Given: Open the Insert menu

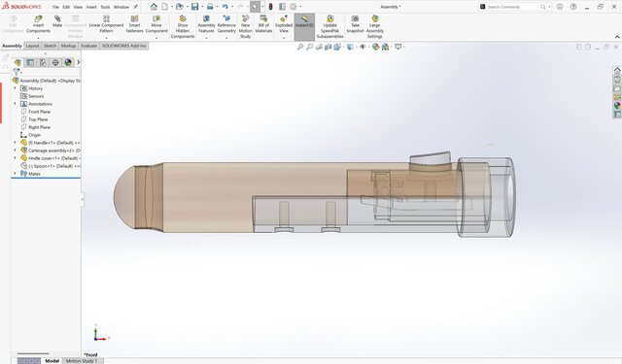Looking at the screenshot, I should pos(91,7).
